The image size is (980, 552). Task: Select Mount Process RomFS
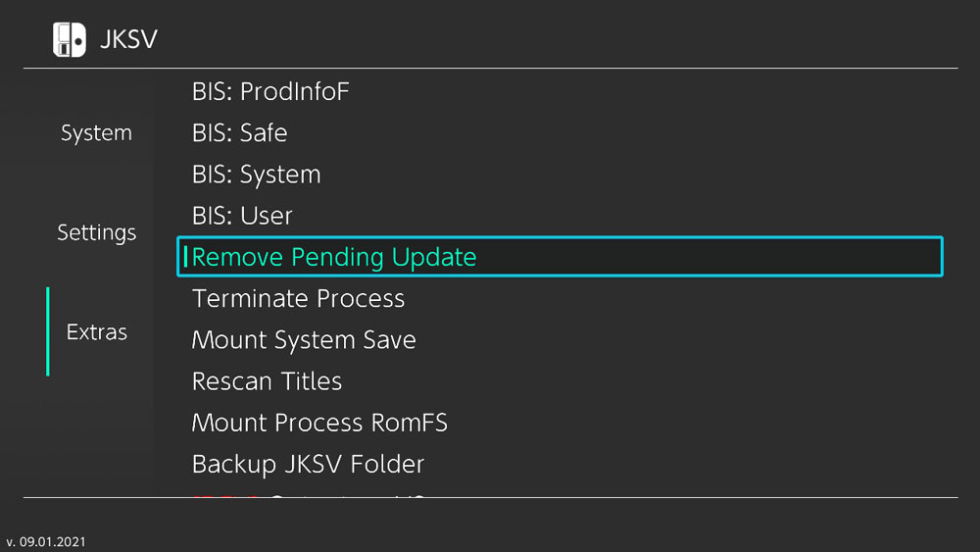(319, 423)
